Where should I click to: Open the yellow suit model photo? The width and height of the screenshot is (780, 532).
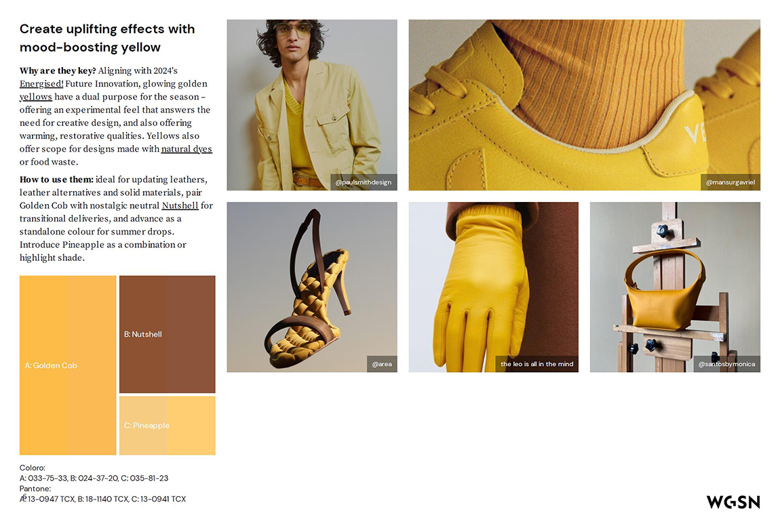pos(312,105)
